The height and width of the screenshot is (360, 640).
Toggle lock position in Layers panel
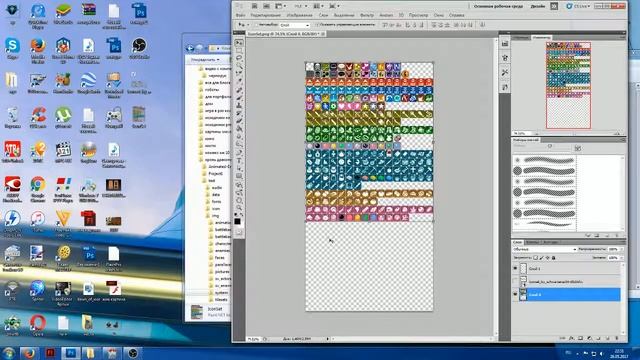pos(548,258)
